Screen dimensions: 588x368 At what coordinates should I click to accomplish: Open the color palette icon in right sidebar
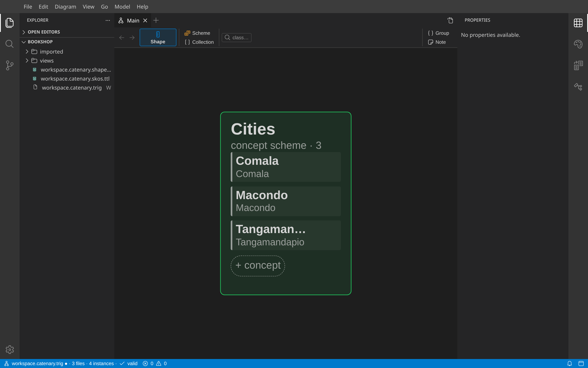click(578, 44)
